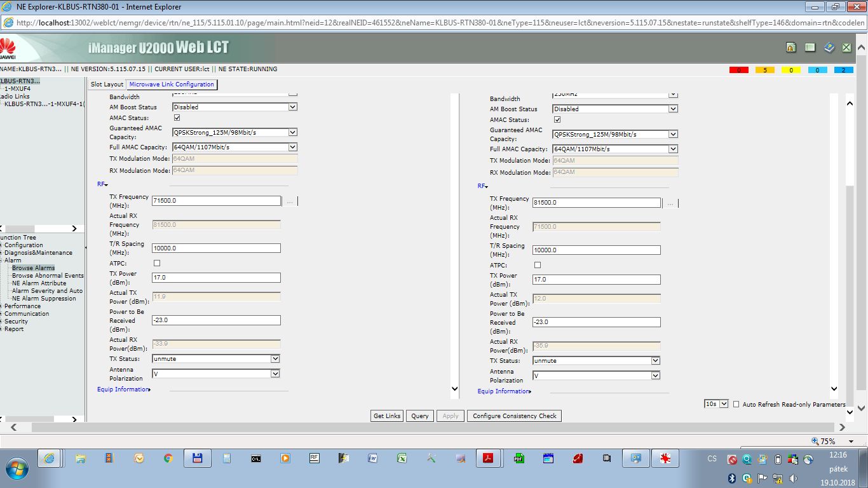This screenshot has width=868, height=488.
Task: Open the command prompt taskbar icon
Action: point(255,458)
